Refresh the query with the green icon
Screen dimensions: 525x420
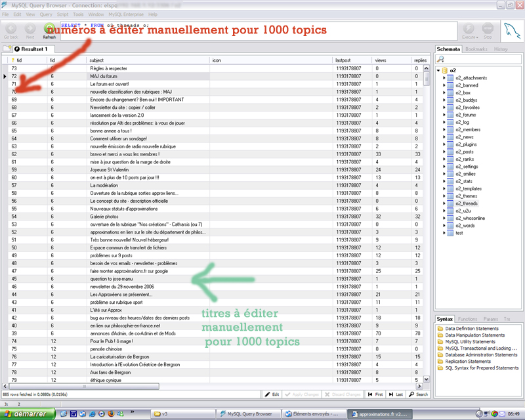click(49, 28)
